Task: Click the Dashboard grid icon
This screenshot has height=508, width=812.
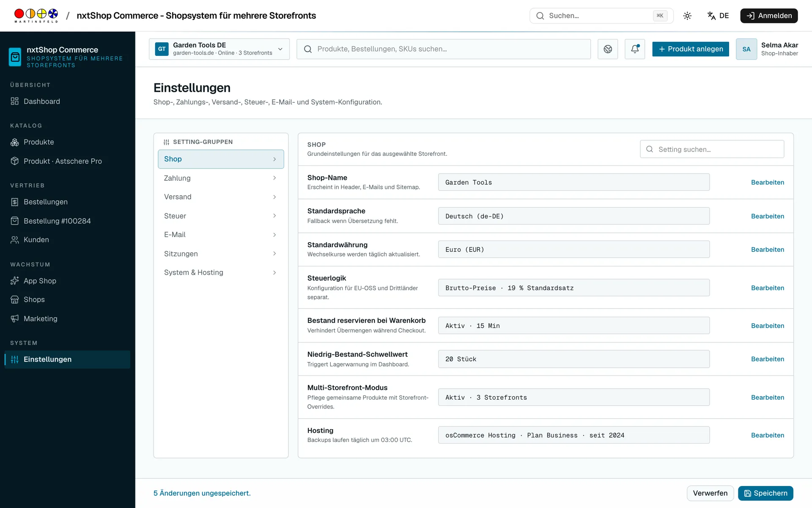Action: (15, 101)
